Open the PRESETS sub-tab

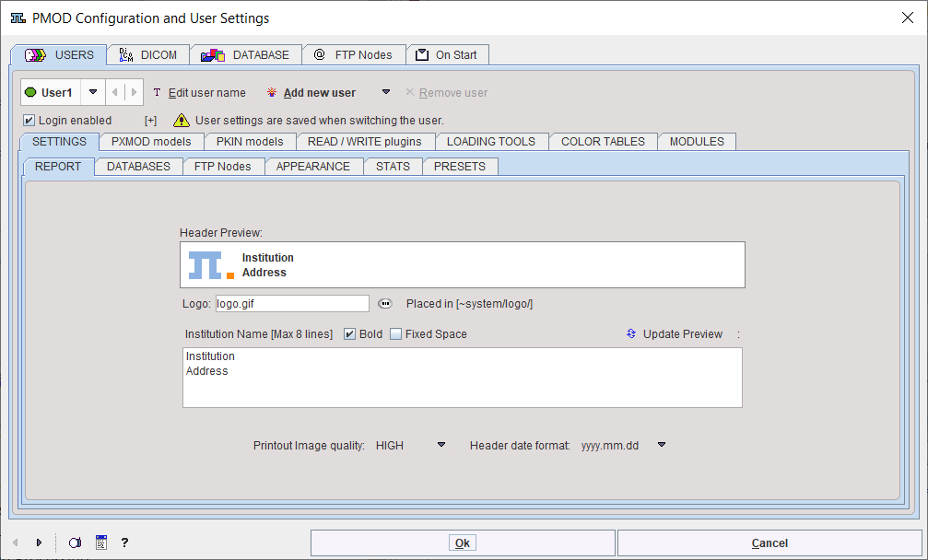point(459,167)
